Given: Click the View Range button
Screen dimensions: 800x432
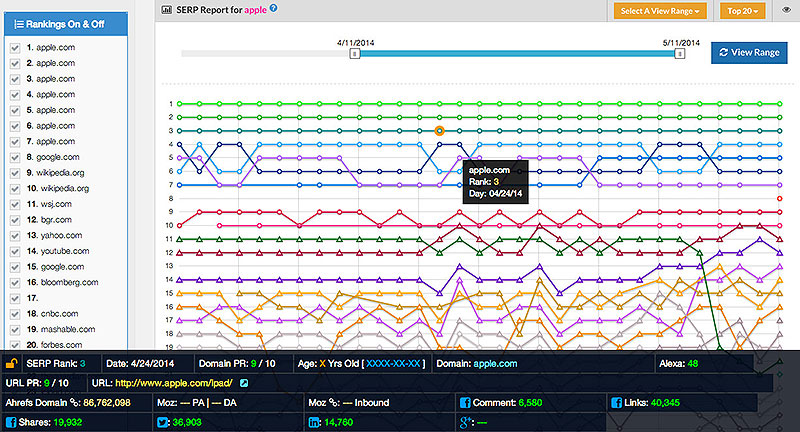Looking at the screenshot, I should point(749,53).
